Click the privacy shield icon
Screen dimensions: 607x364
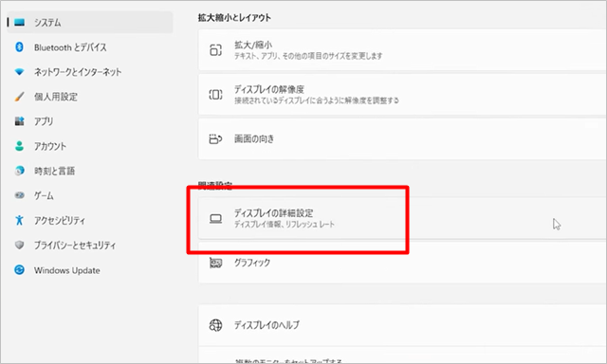click(x=19, y=245)
